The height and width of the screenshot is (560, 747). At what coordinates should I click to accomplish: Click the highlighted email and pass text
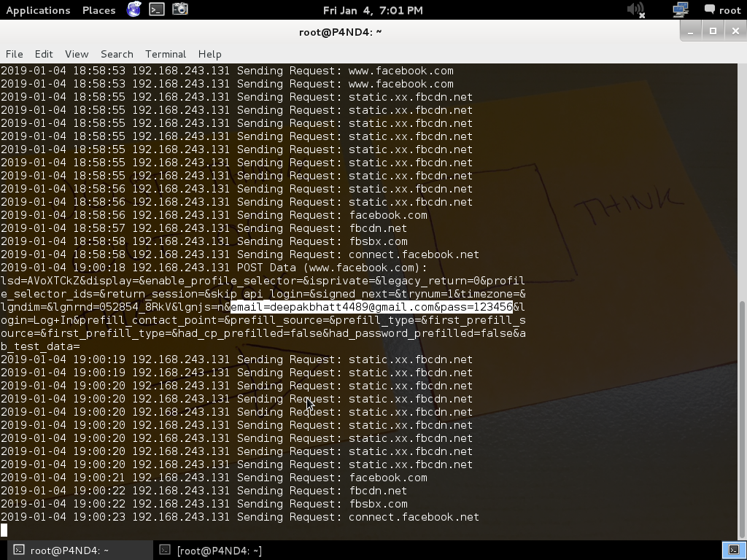pyautogui.click(x=371, y=307)
